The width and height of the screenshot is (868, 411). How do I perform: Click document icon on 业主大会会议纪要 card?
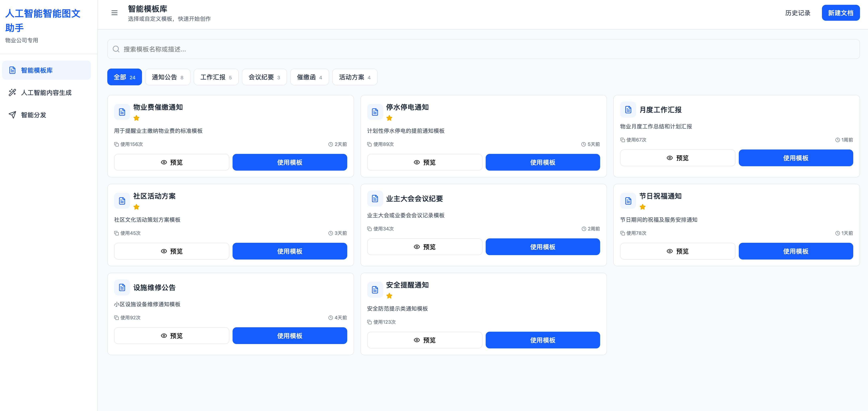tap(375, 199)
